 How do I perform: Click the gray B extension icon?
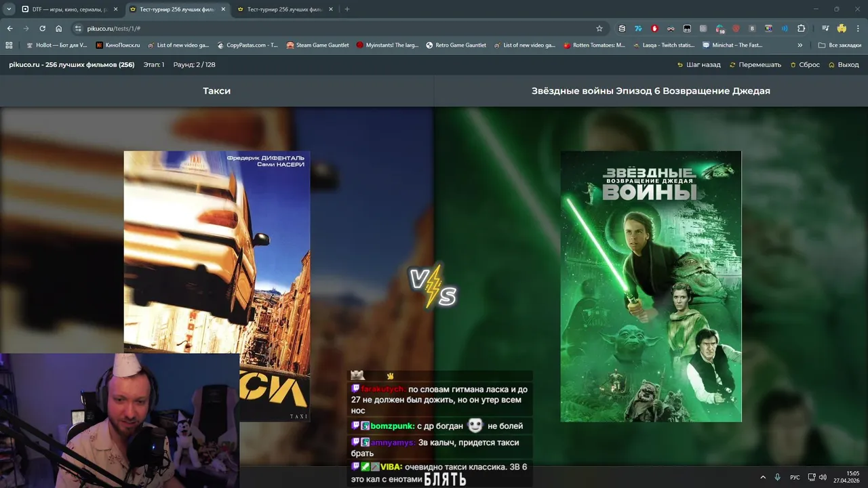(752, 28)
